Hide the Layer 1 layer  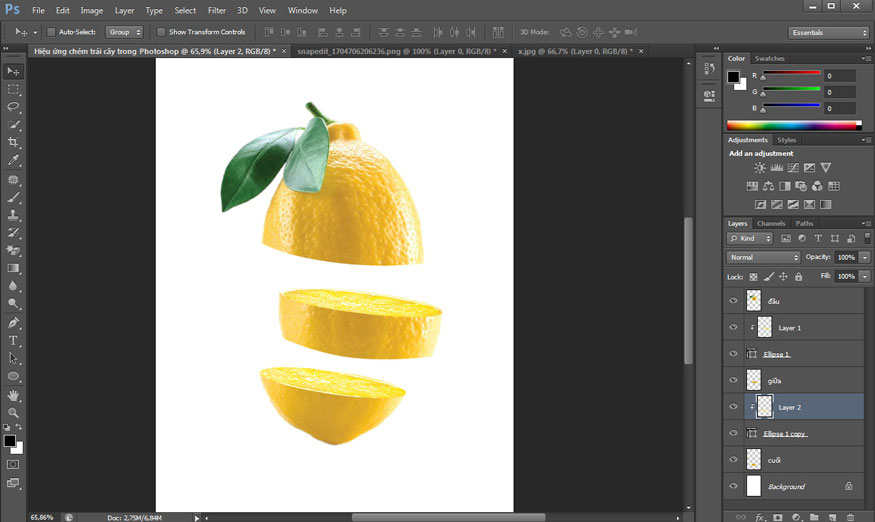click(x=733, y=328)
